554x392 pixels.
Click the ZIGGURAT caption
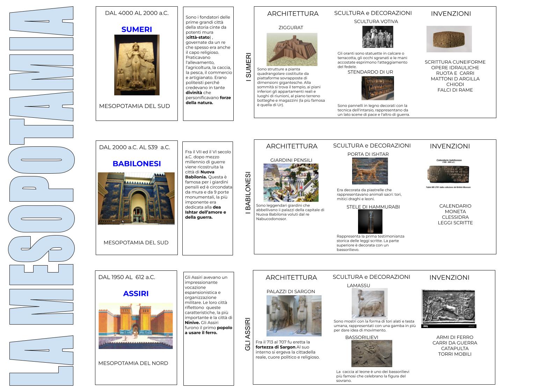[291, 28]
